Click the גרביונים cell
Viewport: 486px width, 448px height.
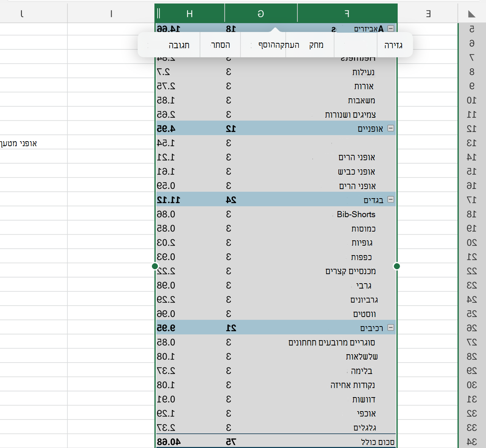coord(364,300)
